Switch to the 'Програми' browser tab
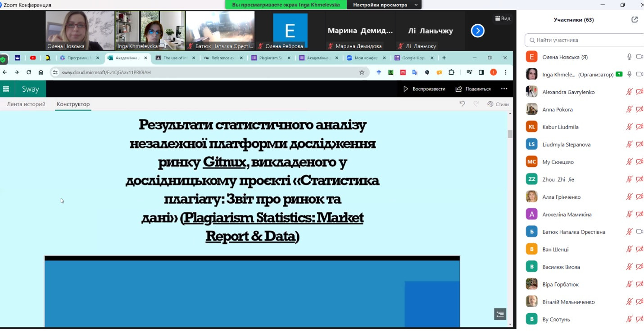644x331 pixels. [79, 58]
